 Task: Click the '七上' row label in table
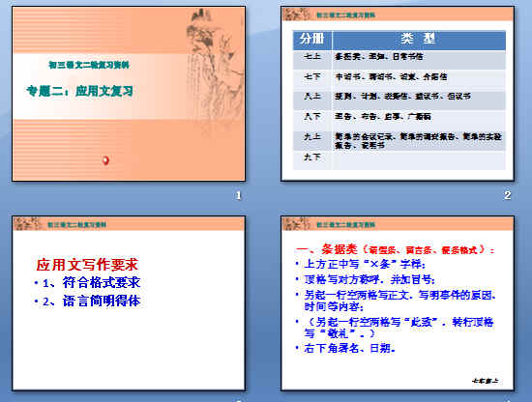[x=312, y=57]
